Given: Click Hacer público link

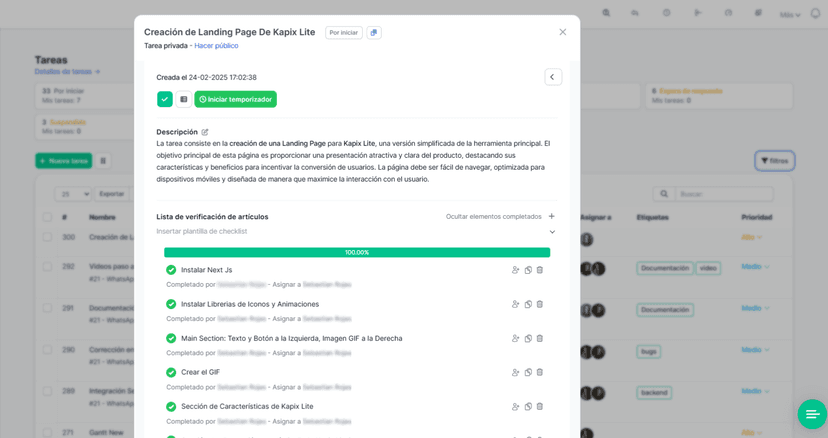Looking at the screenshot, I should click(216, 46).
